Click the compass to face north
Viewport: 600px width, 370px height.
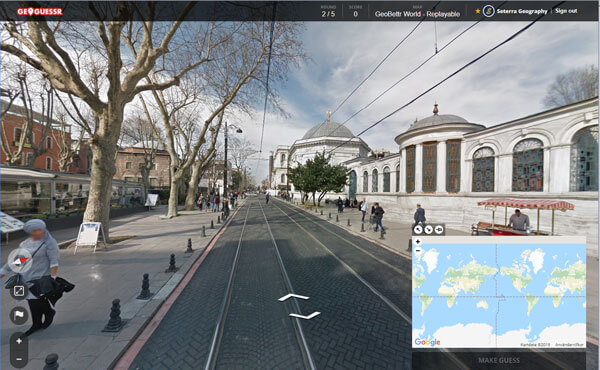coord(20,261)
